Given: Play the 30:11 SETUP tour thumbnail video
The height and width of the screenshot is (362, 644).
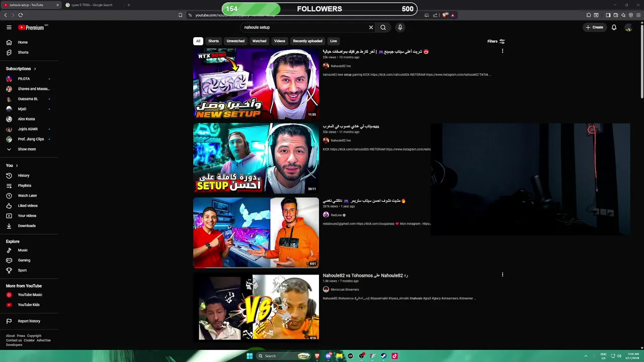Looking at the screenshot, I should point(256,158).
